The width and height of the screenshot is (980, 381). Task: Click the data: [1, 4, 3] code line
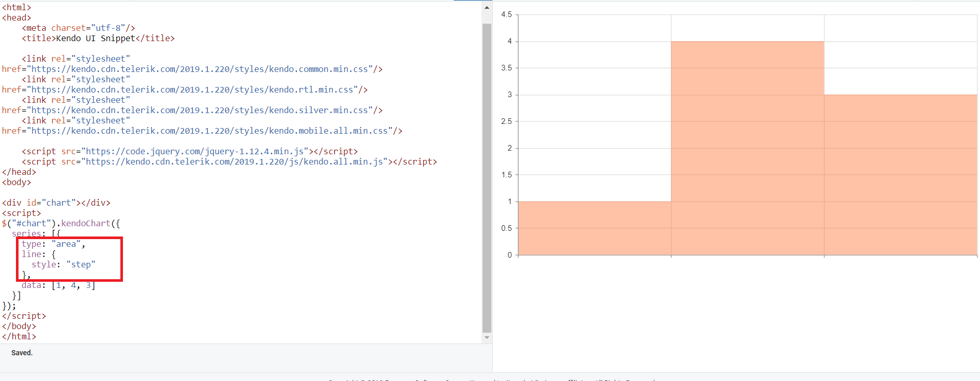click(58, 285)
